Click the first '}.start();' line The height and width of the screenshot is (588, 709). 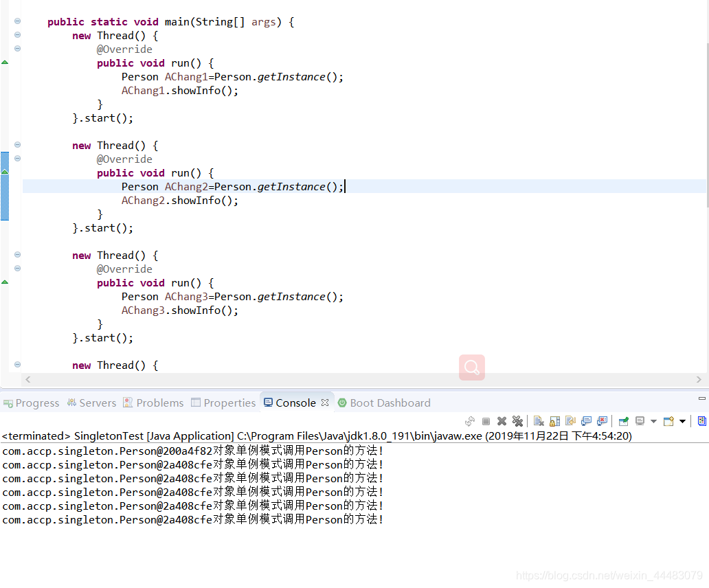(x=102, y=118)
